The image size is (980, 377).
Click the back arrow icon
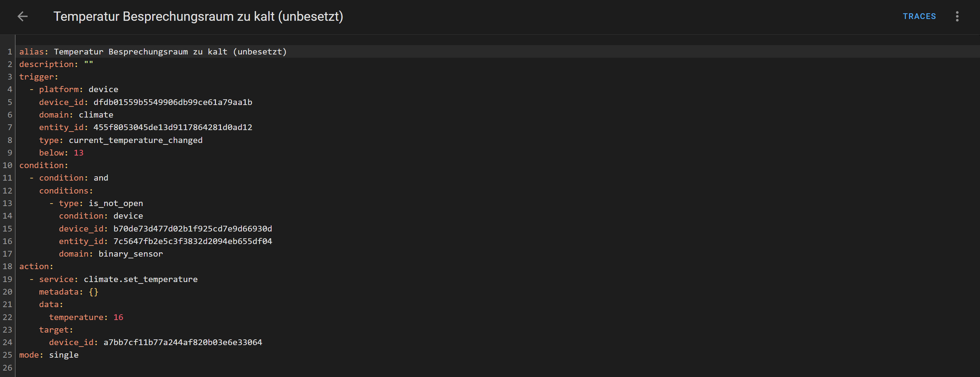pos(23,16)
